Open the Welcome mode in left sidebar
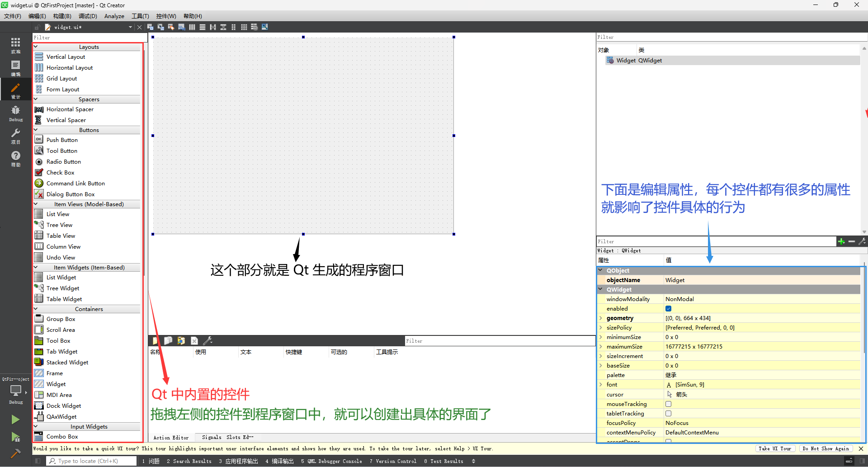The height and width of the screenshot is (467, 868). 15,45
